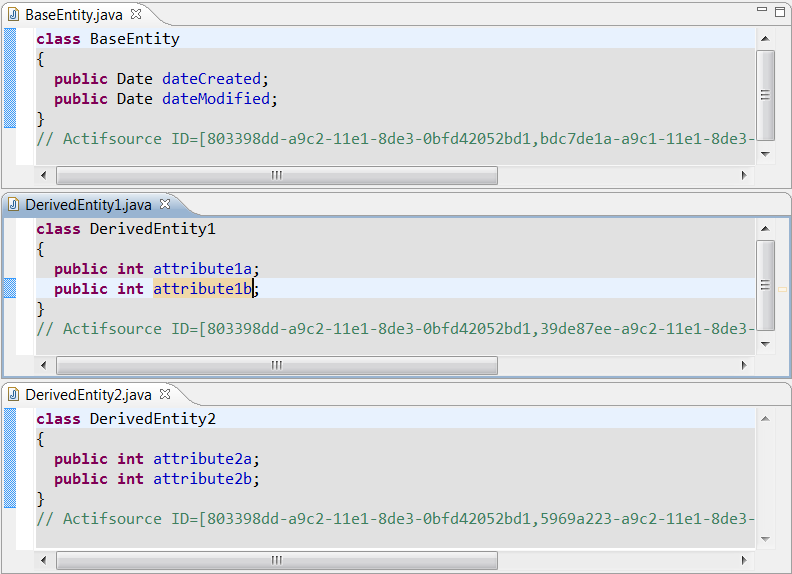The width and height of the screenshot is (792, 574).
Task: Click the scroll-right arrow in BaseEntity.java editor
Action: tap(743, 175)
